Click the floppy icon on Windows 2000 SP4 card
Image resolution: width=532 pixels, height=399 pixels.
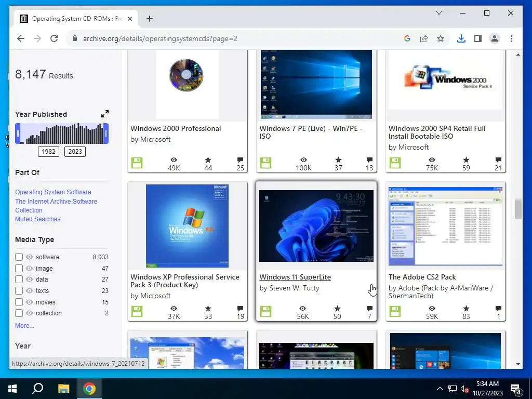pyautogui.click(x=395, y=163)
